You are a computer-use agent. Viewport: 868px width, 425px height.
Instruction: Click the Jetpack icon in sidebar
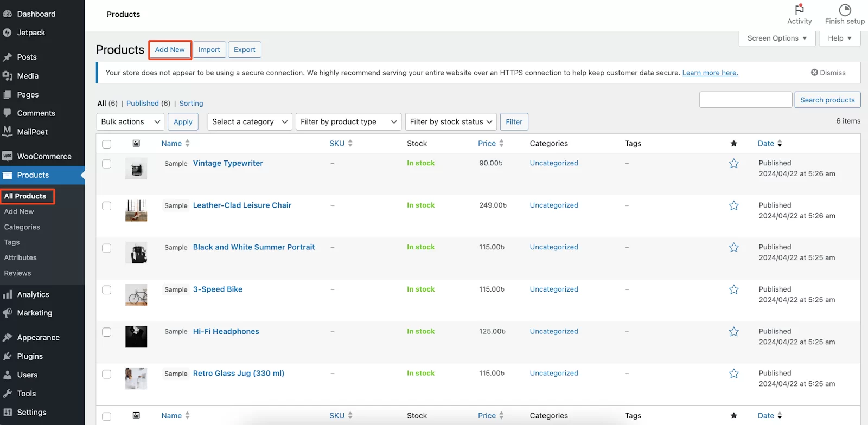tap(7, 33)
